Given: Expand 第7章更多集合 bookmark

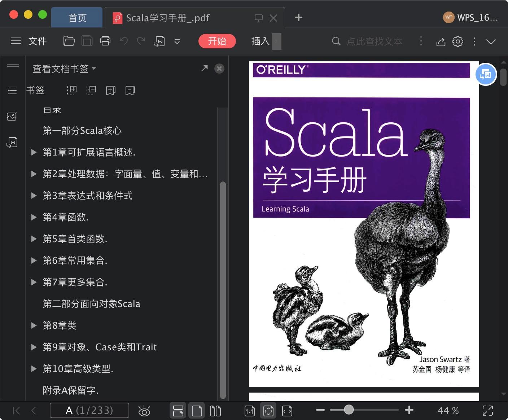Looking at the screenshot, I should (34, 282).
